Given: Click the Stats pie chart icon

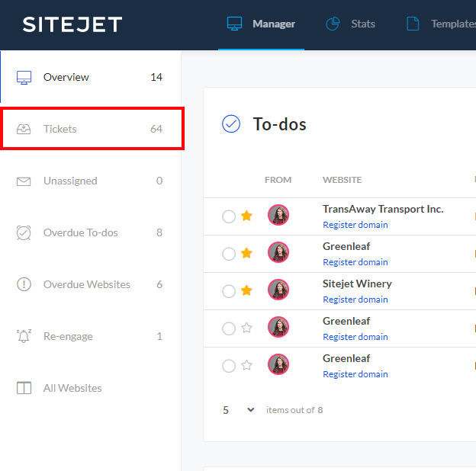Looking at the screenshot, I should (x=333, y=24).
